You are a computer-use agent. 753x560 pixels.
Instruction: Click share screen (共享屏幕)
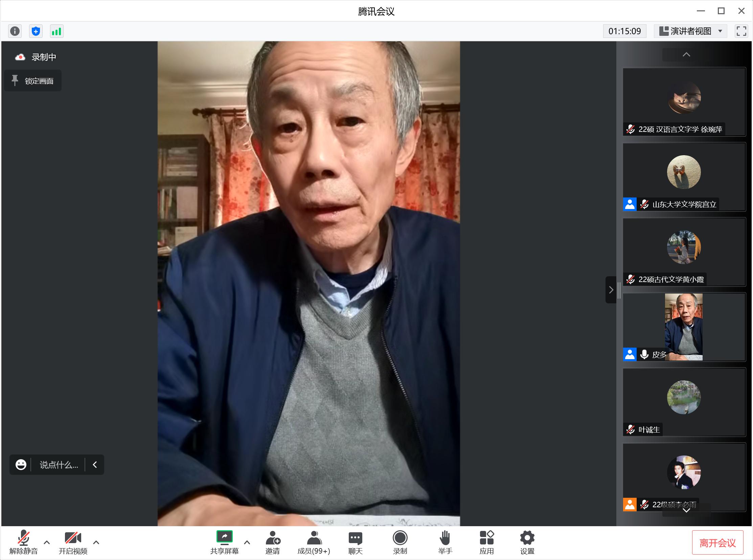tap(224, 542)
